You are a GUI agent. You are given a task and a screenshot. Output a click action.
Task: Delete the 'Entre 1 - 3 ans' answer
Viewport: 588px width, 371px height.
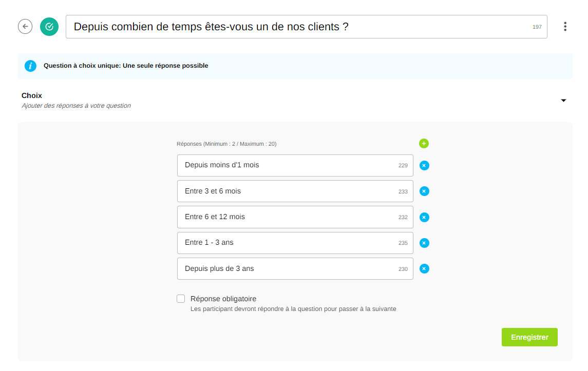tap(424, 243)
